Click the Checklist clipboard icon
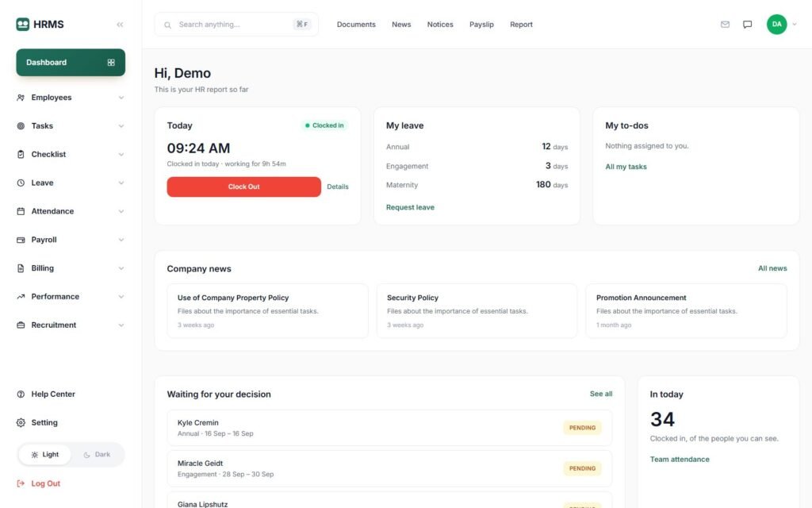This screenshot has width=812, height=508. (21, 155)
